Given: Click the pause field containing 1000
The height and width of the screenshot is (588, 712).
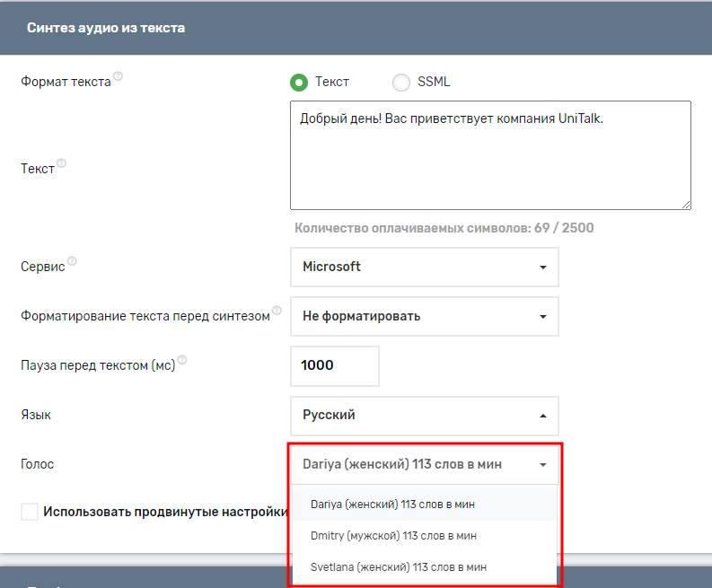Looking at the screenshot, I should point(335,365).
